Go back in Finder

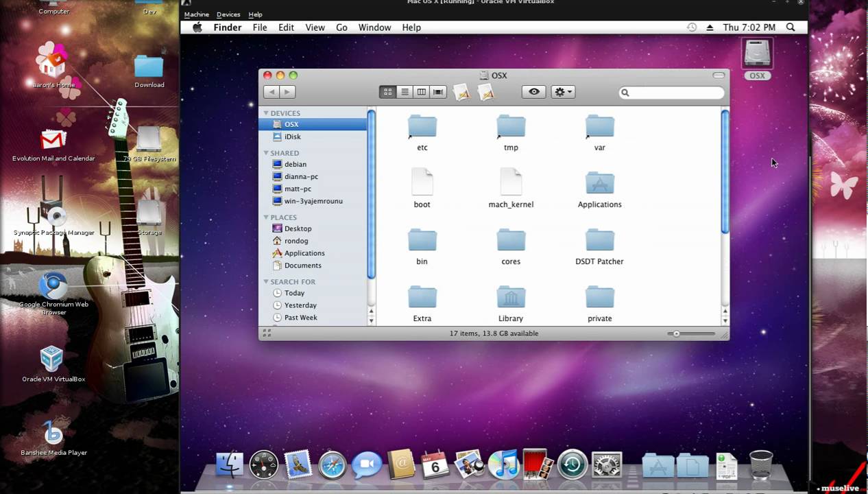[272, 92]
